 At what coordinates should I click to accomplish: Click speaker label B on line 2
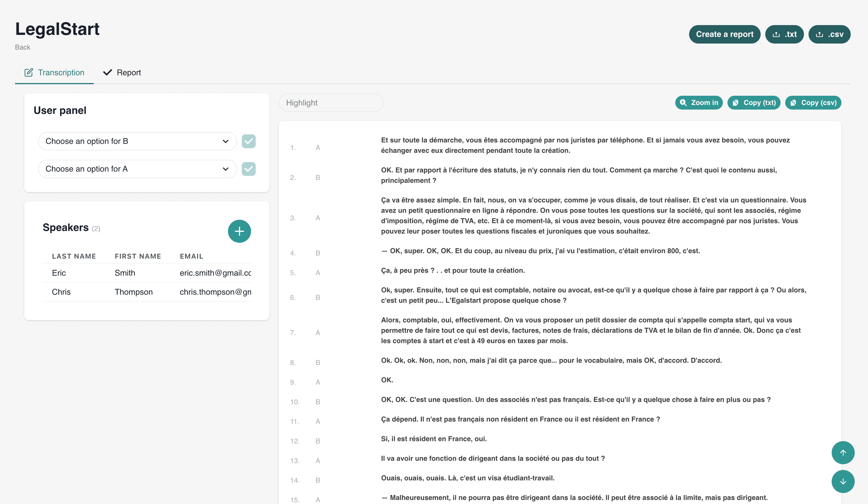[x=318, y=178]
